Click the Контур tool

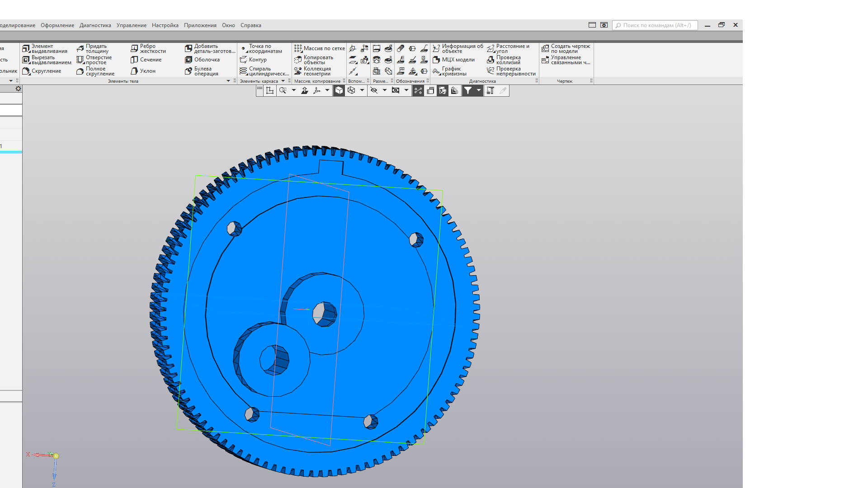[x=254, y=60]
